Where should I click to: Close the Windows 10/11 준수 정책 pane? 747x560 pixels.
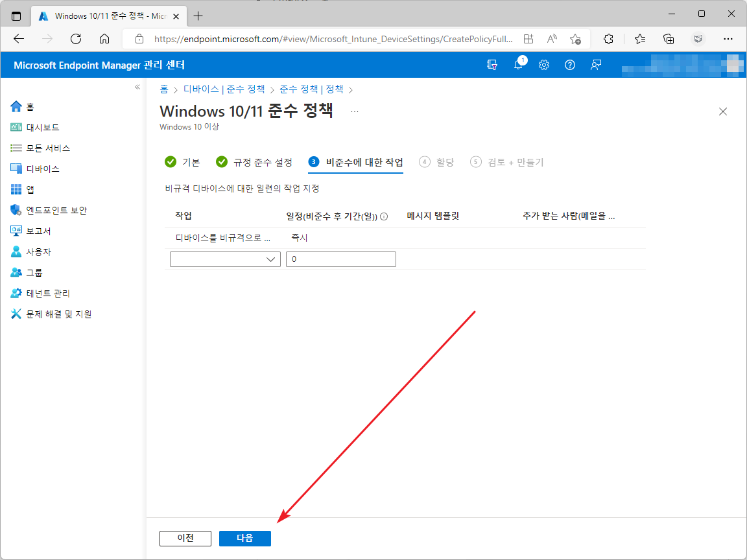click(x=723, y=111)
